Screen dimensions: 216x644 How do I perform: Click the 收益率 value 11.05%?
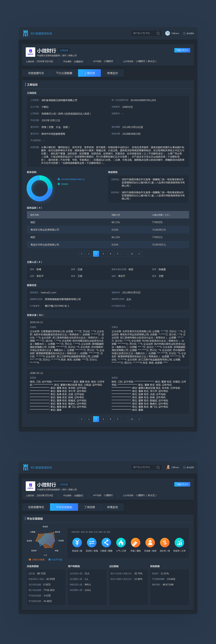(165, 573)
